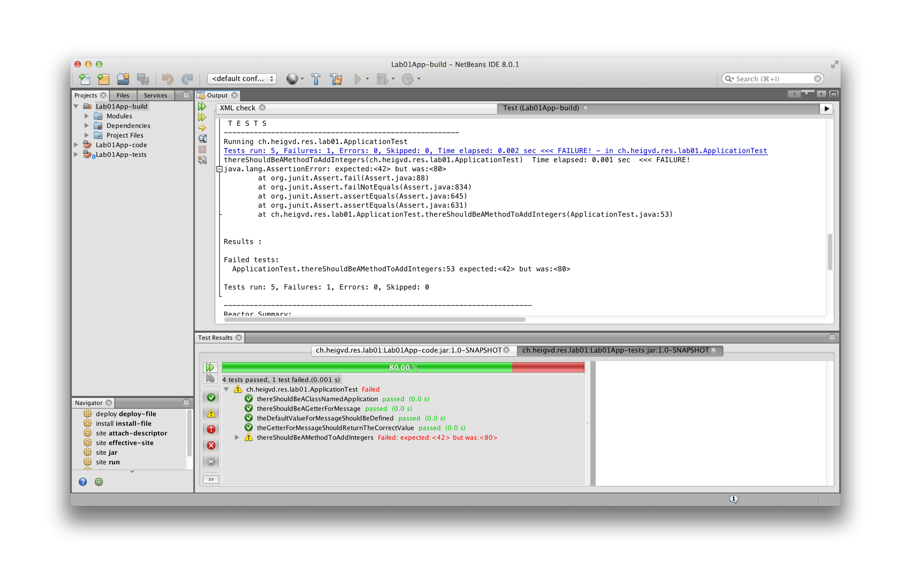Switch to the Files tab
The height and width of the screenshot is (588, 911).
[x=123, y=95]
